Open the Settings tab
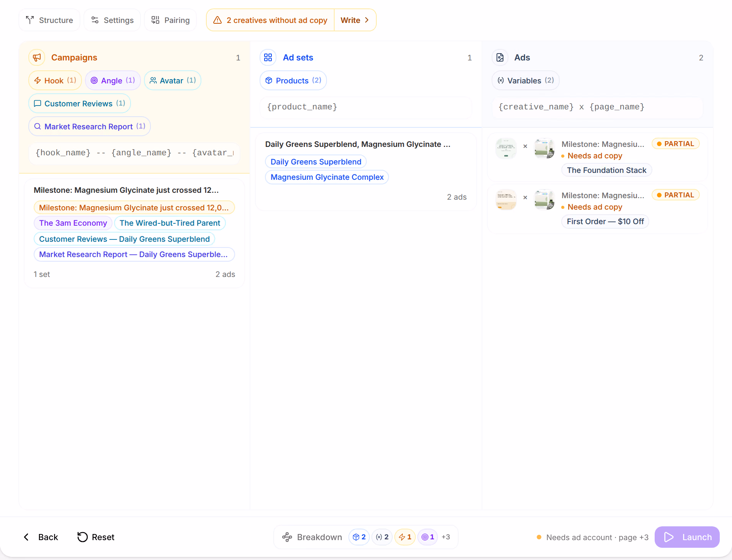The image size is (732, 560). [112, 20]
